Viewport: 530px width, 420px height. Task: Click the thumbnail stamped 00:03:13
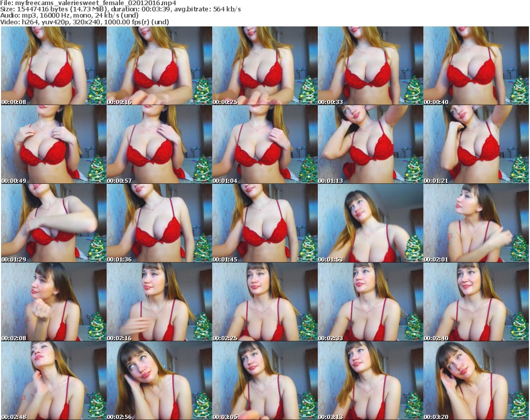371,381
